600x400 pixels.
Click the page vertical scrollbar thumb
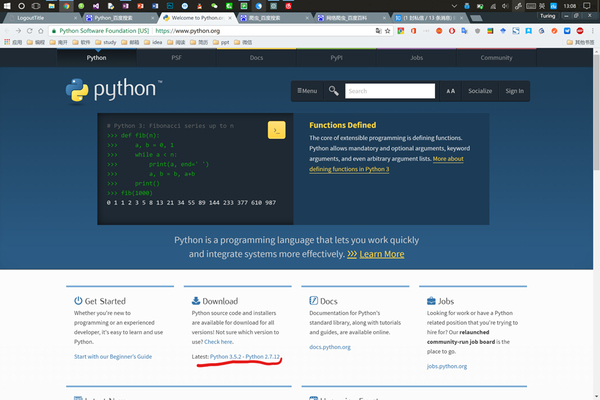pyautogui.click(x=596, y=113)
